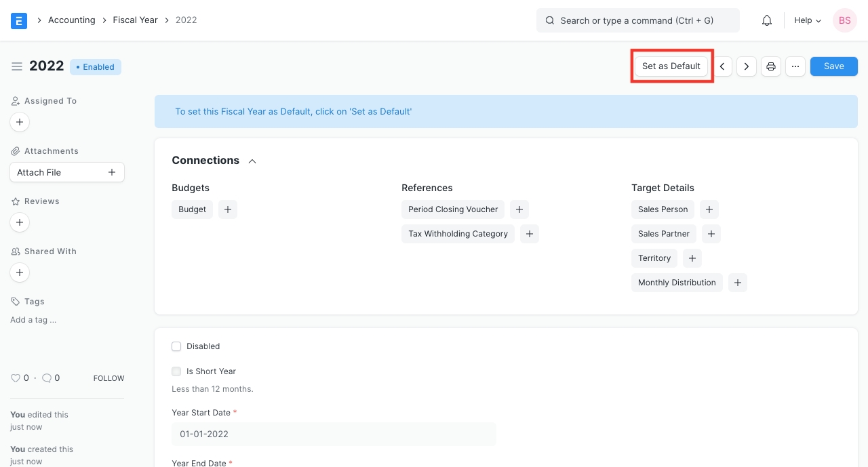868x467 pixels.
Task: Toggle the Is Short Year checkbox
Action: (176, 371)
